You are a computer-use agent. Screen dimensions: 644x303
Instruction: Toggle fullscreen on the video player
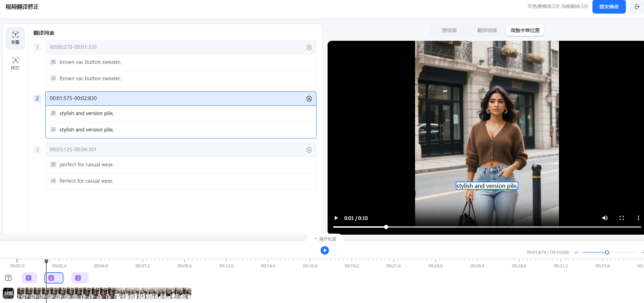point(621,218)
